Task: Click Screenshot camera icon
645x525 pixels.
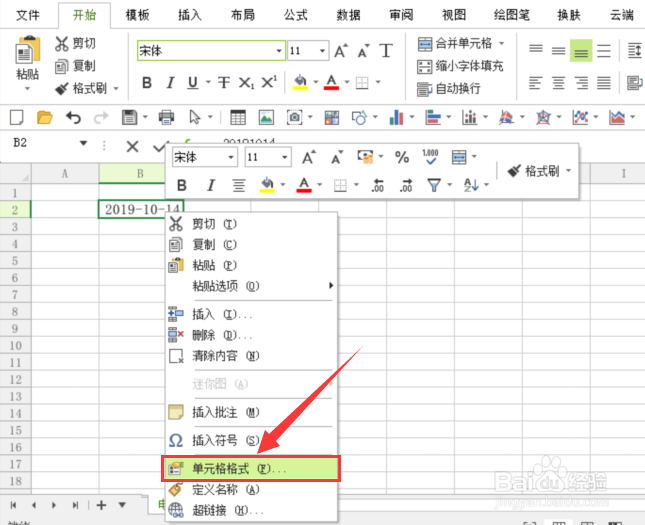Action: (294, 118)
